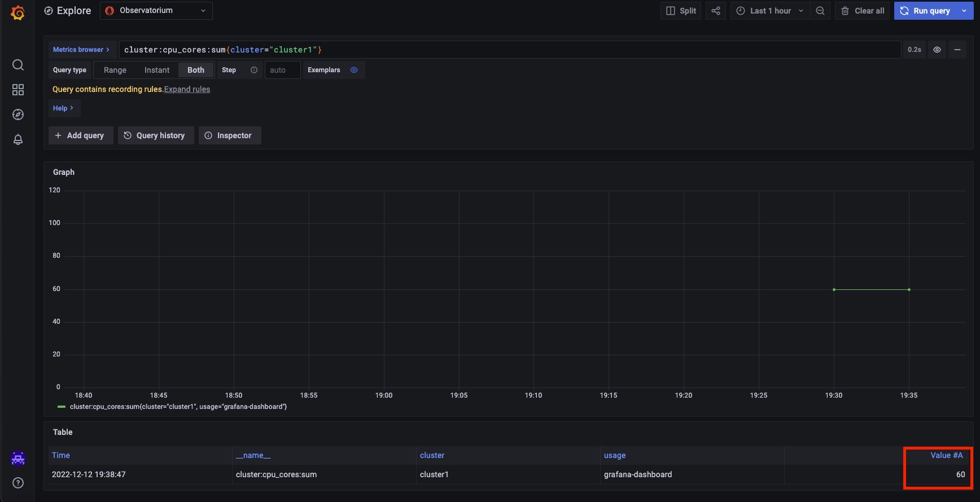The width and height of the screenshot is (980, 502).
Task: Sort table by the usage column header
Action: 615,455
